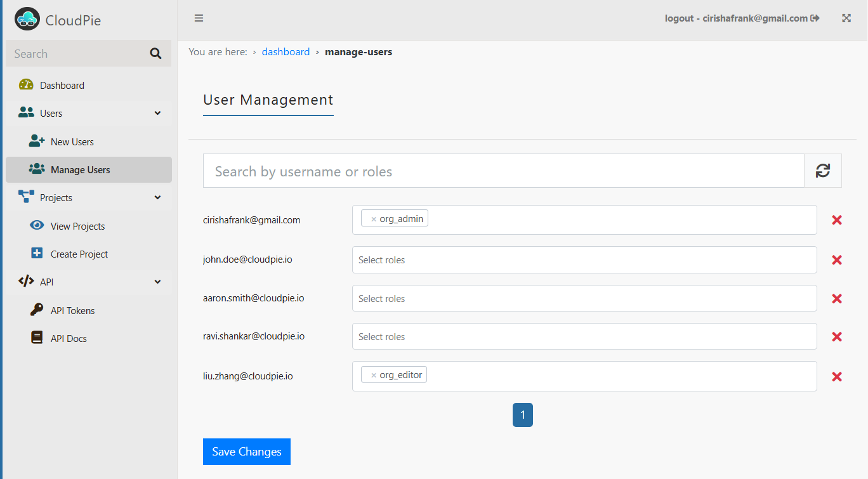Click the ravi.shankar@cloudpie.io username text
This screenshot has height=479, width=868.
point(254,336)
